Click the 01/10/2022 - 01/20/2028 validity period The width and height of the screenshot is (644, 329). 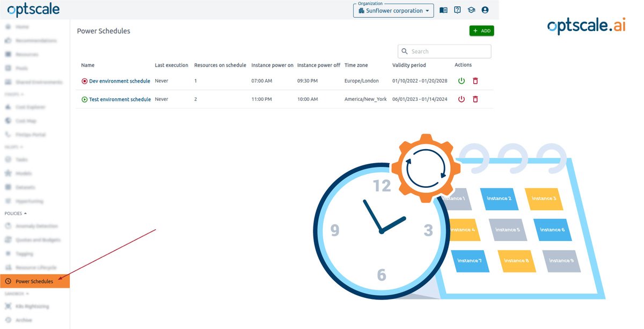point(420,81)
